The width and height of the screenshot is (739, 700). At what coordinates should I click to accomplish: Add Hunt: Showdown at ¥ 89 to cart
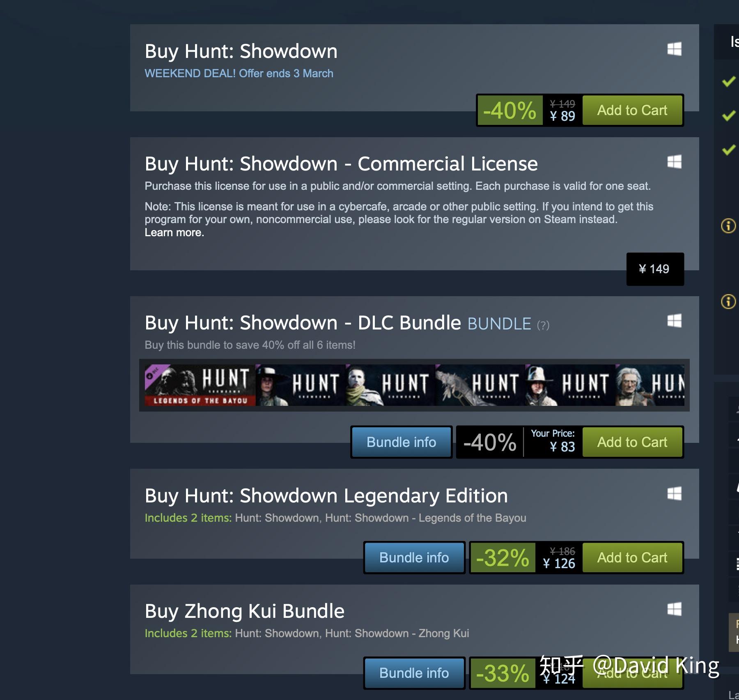pyautogui.click(x=632, y=110)
